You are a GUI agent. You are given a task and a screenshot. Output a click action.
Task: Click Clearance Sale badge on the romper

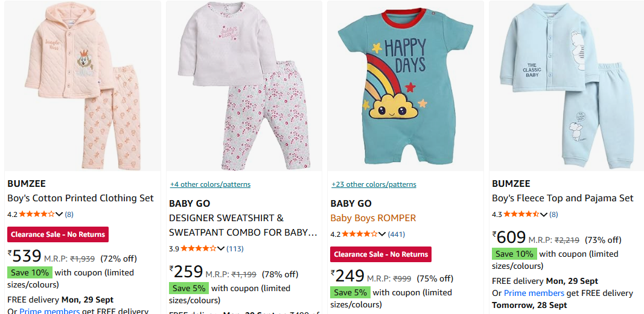click(x=381, y=254)
